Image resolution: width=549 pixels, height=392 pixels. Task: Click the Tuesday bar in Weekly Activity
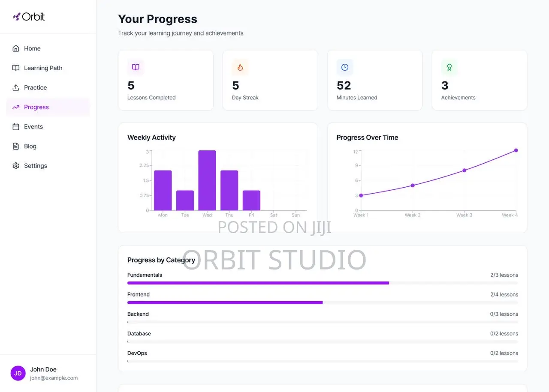click(x=185, y=200)
